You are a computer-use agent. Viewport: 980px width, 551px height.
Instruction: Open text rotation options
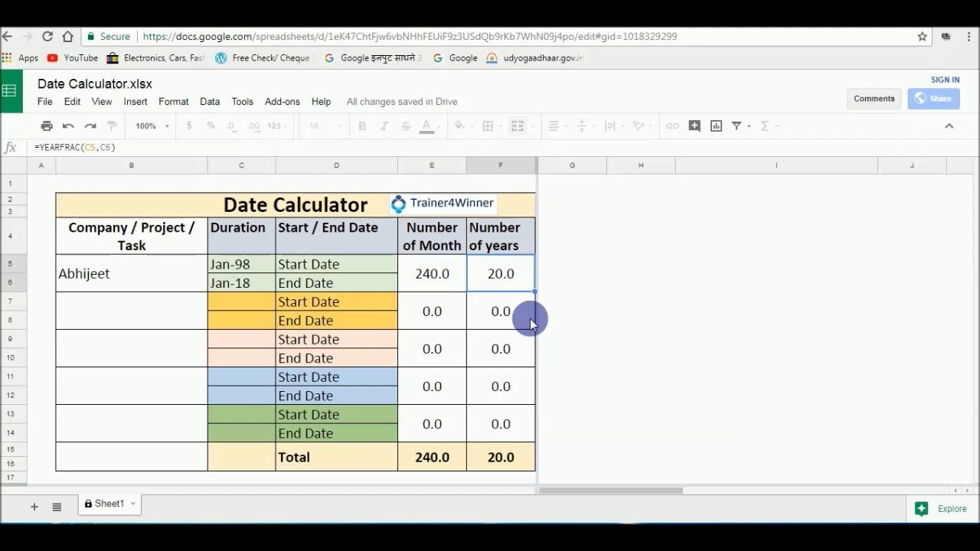click(x=640, y=126)
